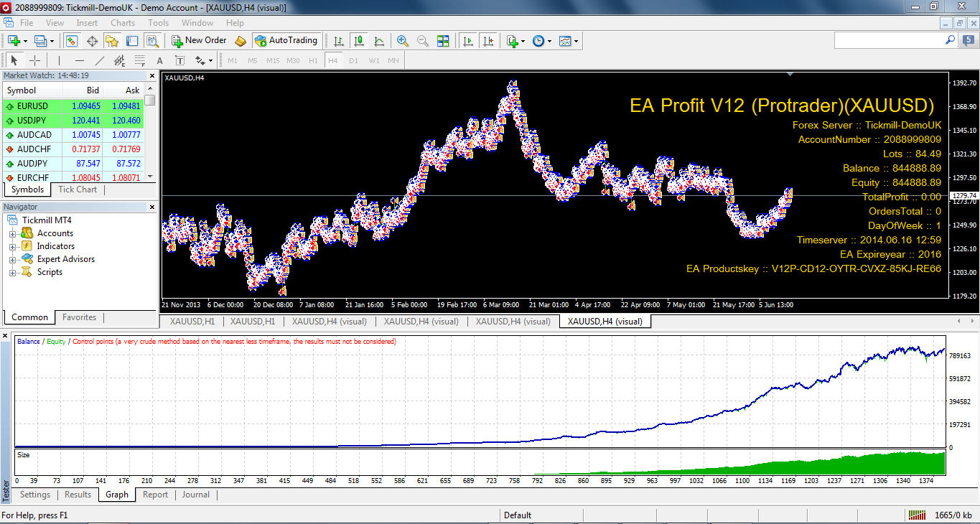Toggle the Market Watch window icon
The width and height of the screenshot is (980, 524).
[x=71, y=41]
